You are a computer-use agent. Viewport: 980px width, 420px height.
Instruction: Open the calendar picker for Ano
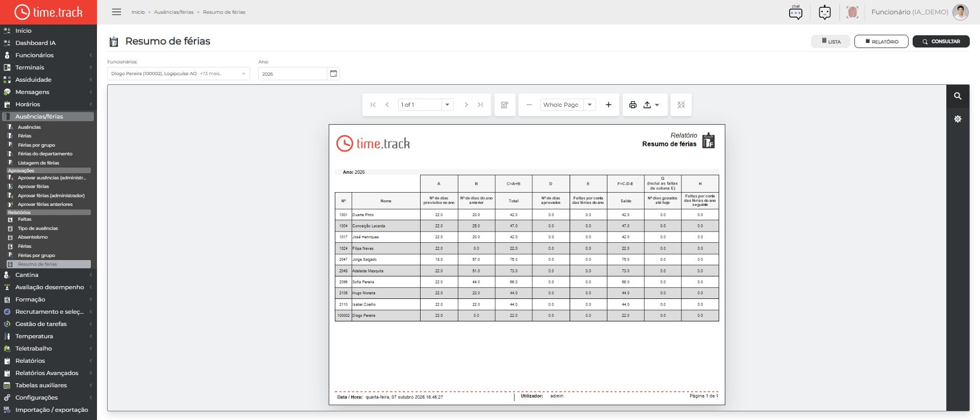coord(333,74)
